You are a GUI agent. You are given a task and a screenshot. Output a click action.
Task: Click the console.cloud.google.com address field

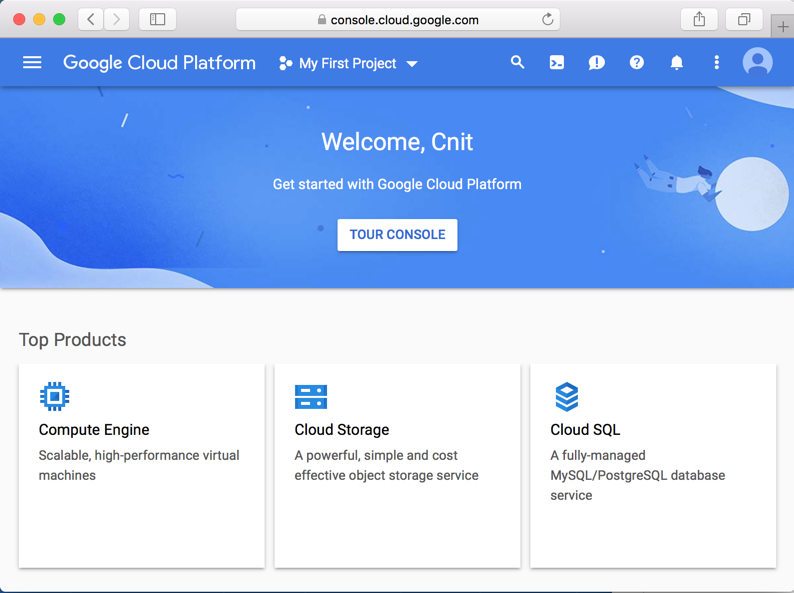[x=398, y=20]
